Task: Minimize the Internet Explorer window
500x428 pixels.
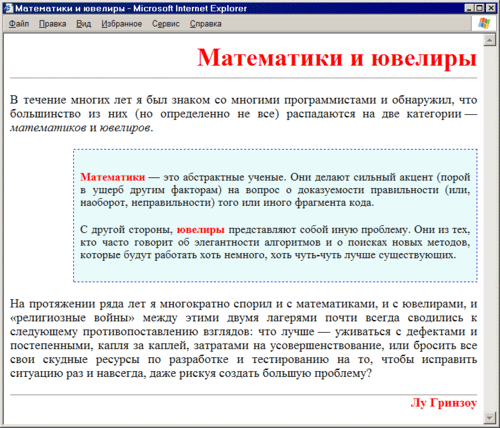Action: point(469,8)
